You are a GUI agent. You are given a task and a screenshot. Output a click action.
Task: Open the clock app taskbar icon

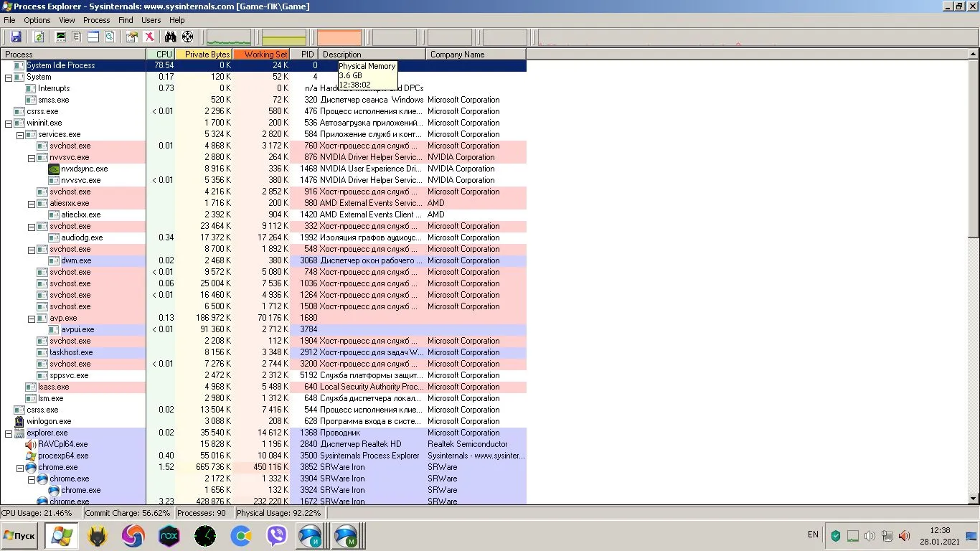[205, 536]
